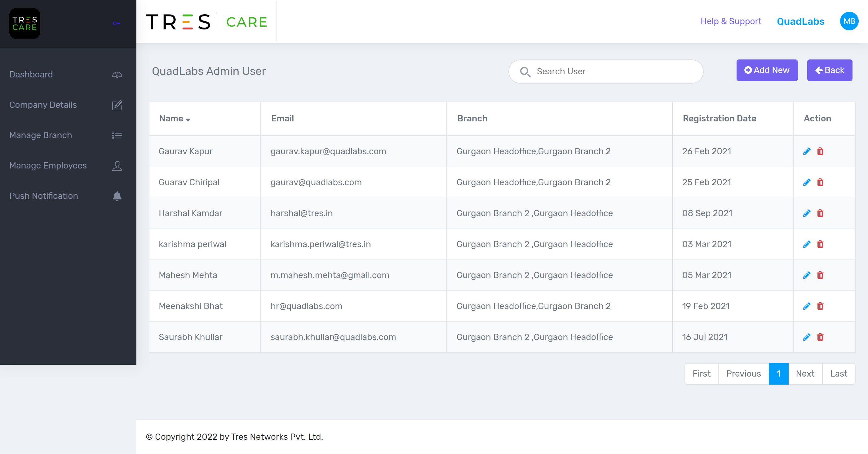Edit Mahesh Mehta's user entry

click(807, 275)
